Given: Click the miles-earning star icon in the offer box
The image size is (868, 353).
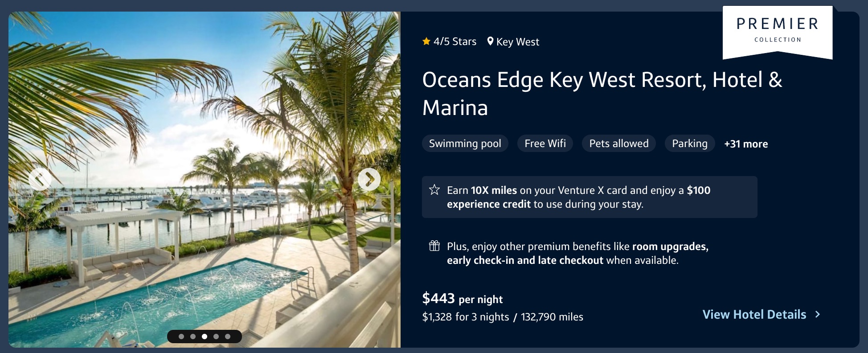Looking at the screenshot, I should tap(434, 190).
